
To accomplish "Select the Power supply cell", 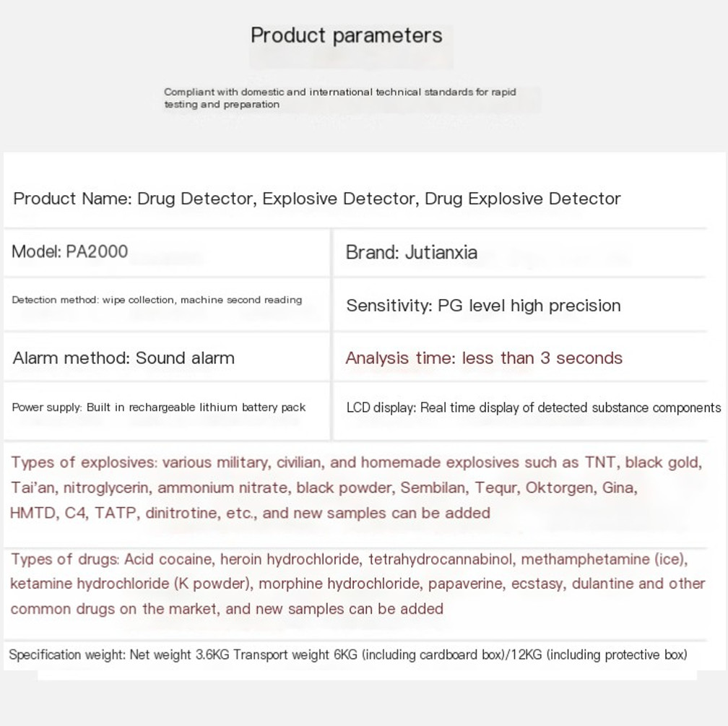I will coord(158,407).
